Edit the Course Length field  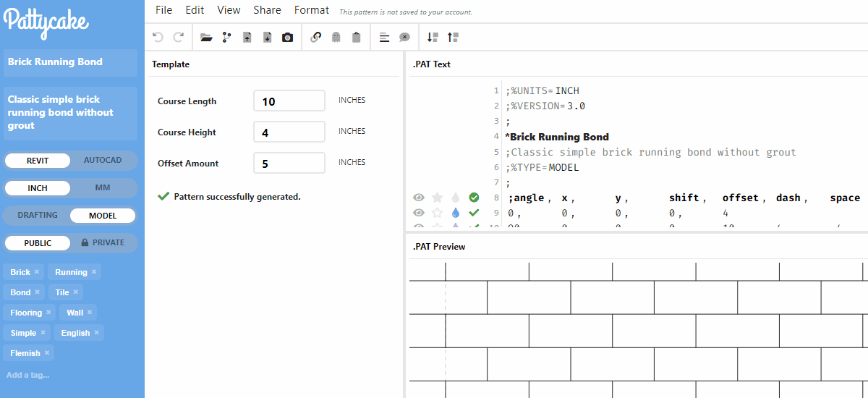tap(289, 101)
